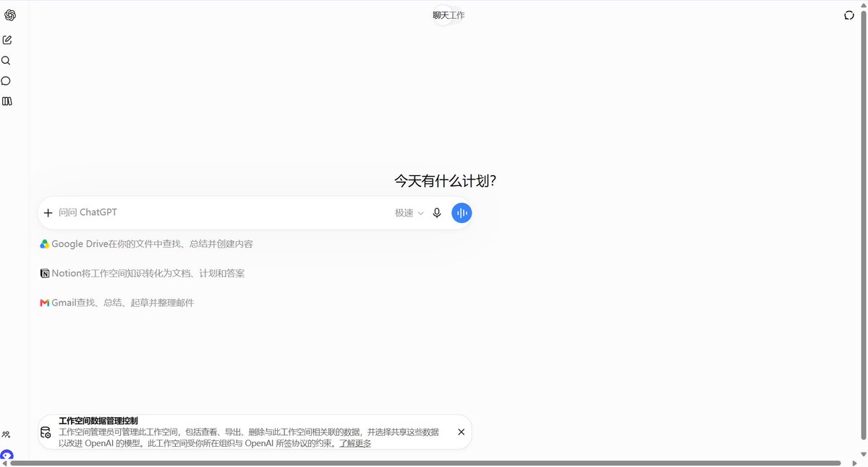Click the 工作空间数据管理控制 notice title
Image resolution: width=868 pixels, height=467 pixels.
coord(98,421)
